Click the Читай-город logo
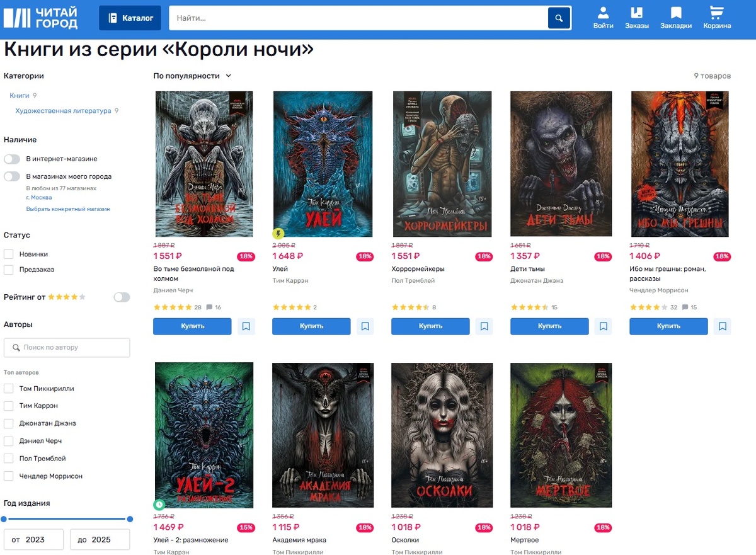The image size is (756, 555). [41, 18]
